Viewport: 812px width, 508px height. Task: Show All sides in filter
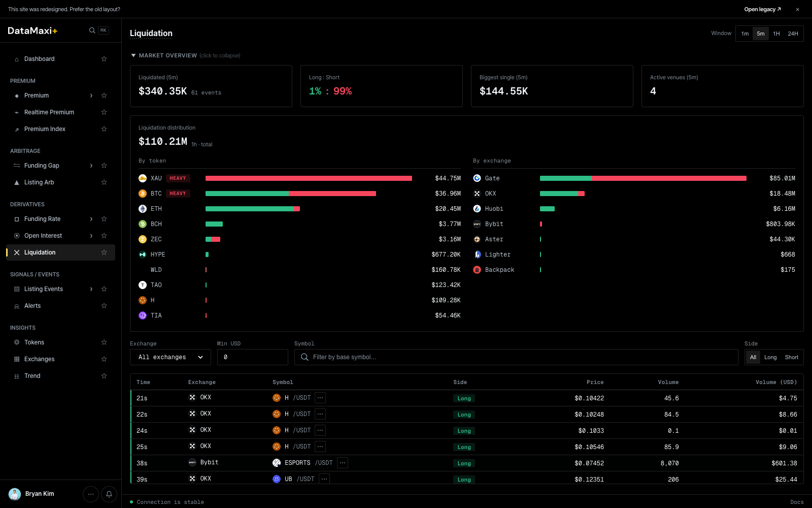pos(753,357)
